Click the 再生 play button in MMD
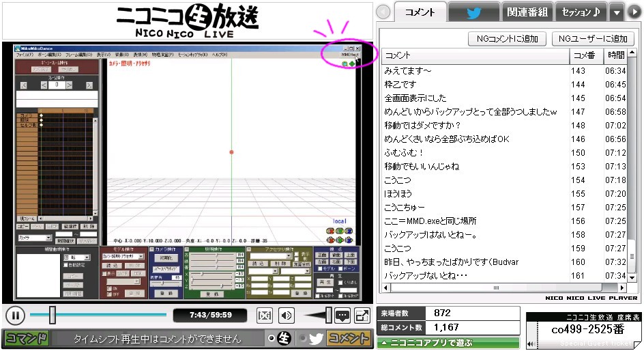 [x=325, y=282]
